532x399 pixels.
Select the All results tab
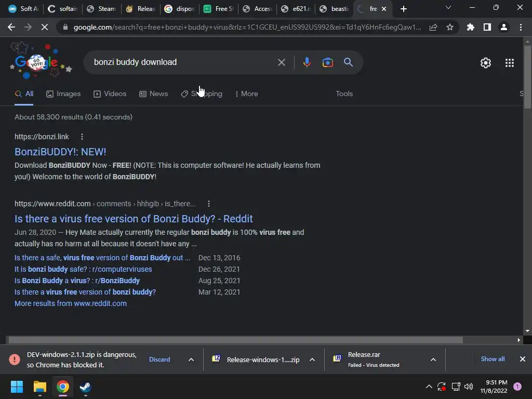tap(24, 94)
